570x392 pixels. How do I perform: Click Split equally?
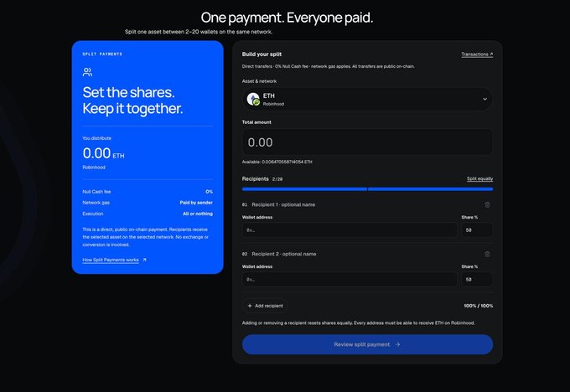[x=479, y=178]
